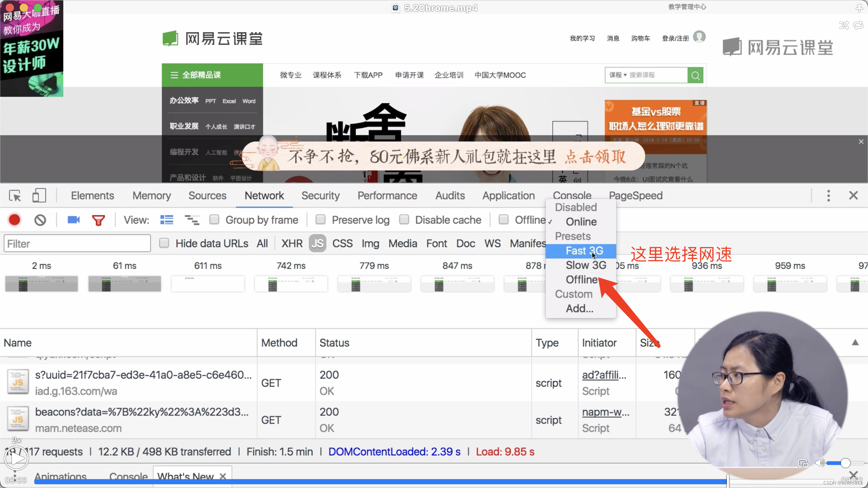
Task: Tick the Offline checkbox
Action: [x=503, y=219]
